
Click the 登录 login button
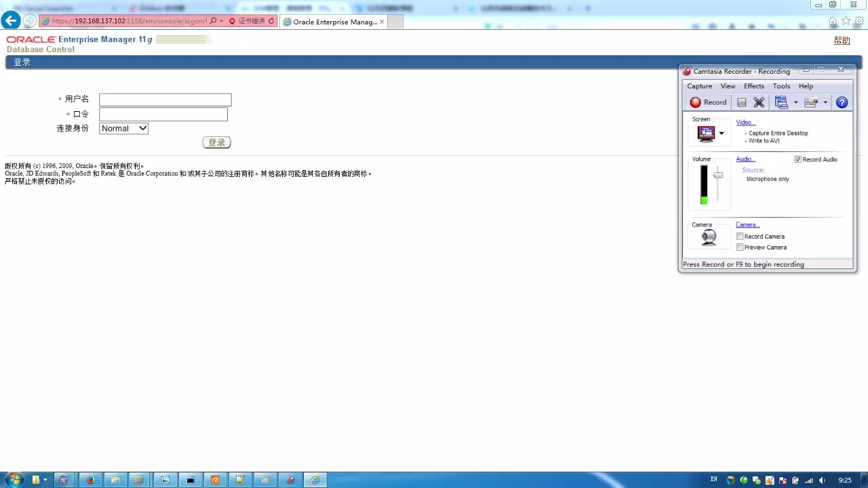pos(216,142)
